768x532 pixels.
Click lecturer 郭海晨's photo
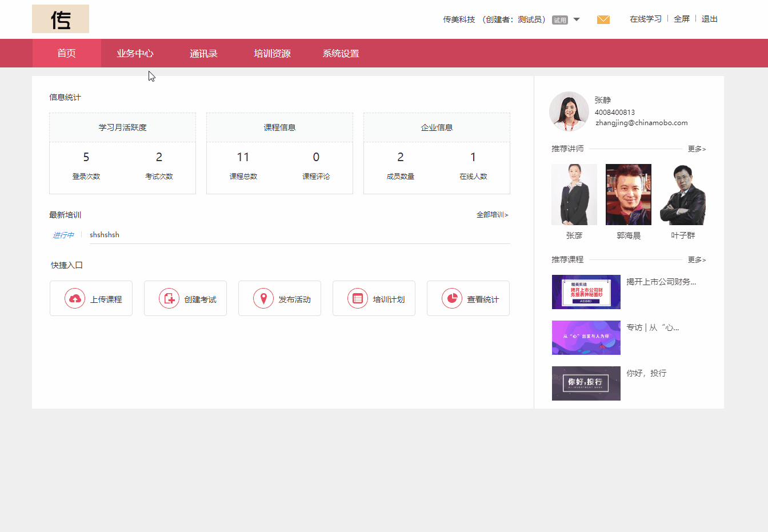coord(628,194)
